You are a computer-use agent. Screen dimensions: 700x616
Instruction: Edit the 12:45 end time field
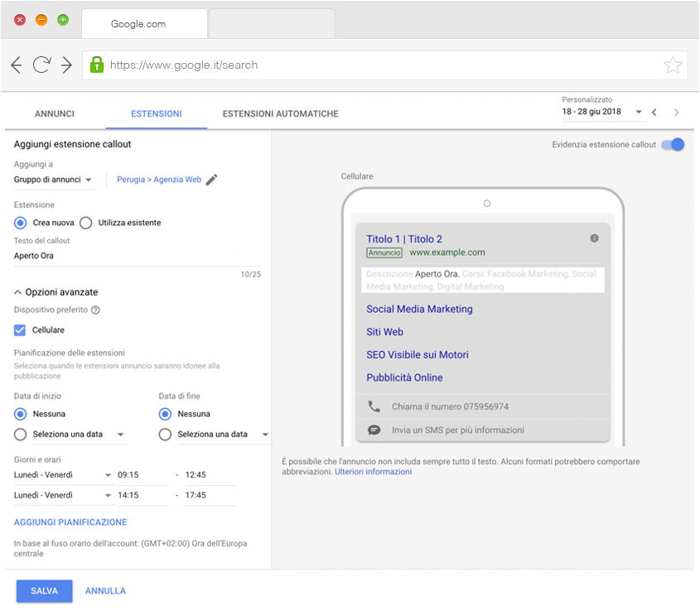(210, 475)
